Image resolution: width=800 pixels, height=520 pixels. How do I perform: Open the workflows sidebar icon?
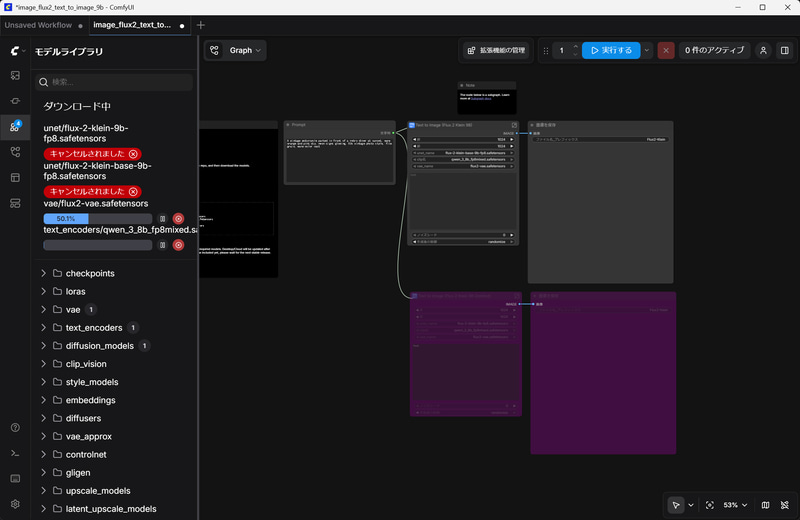[15, 152]
